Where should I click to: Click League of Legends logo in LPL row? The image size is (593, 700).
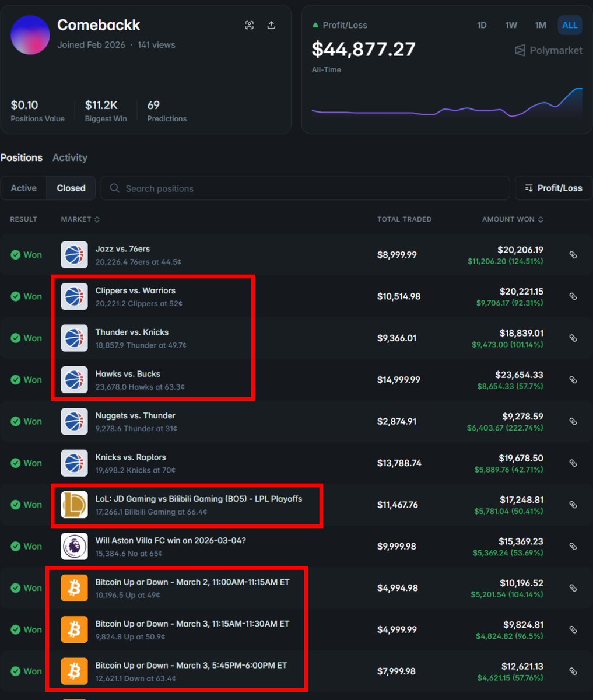tap(74, 505)
